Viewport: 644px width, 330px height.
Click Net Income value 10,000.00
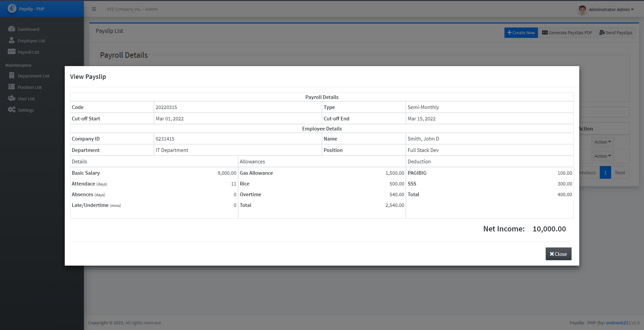549,229
